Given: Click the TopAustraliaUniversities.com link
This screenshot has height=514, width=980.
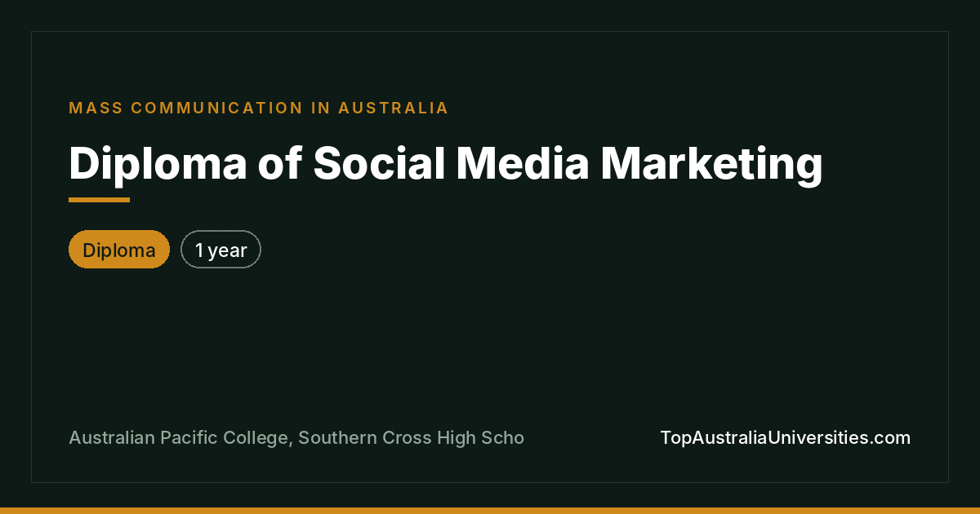Looking at the screenshot, I should tap(785, 438).
